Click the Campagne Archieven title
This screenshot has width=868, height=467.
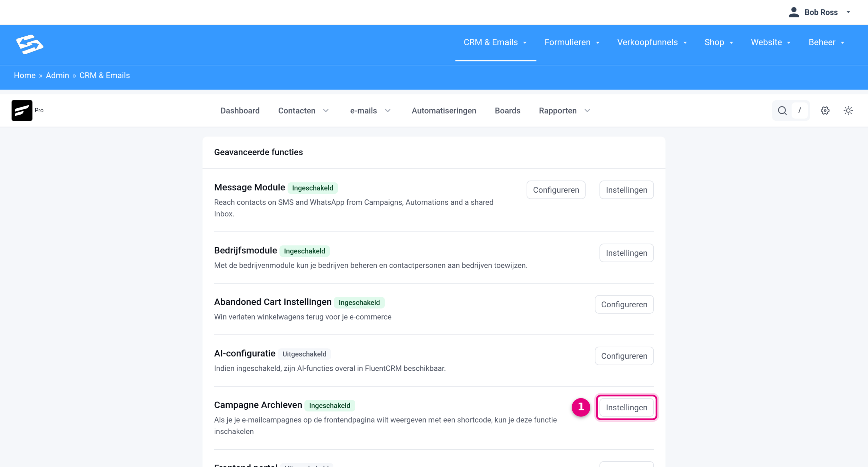click(258, 405)
